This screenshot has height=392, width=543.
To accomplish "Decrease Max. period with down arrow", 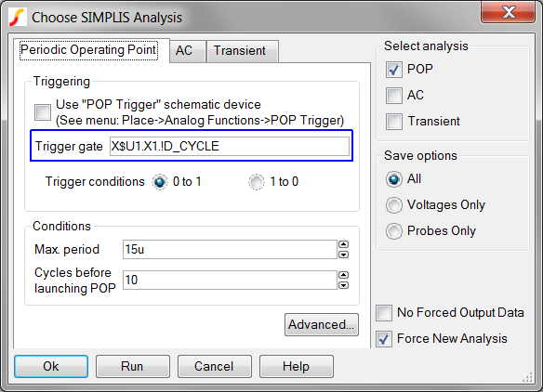I will tap(343, 255).
